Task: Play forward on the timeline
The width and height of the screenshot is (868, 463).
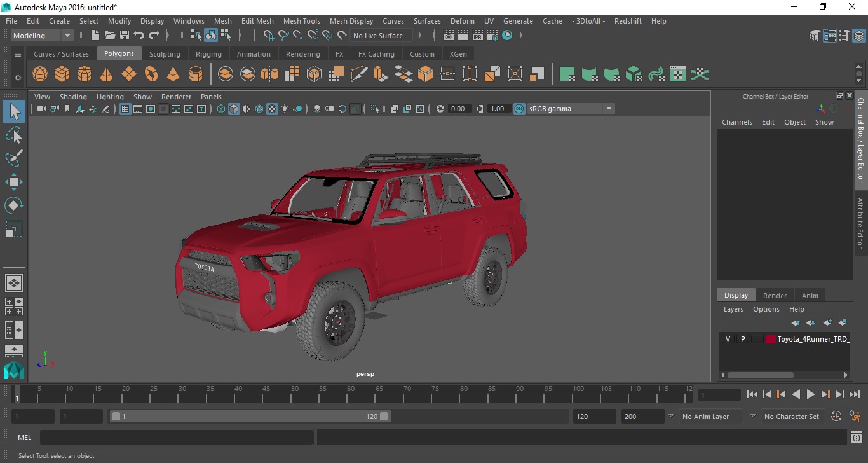Action: [x=810, y=394]
